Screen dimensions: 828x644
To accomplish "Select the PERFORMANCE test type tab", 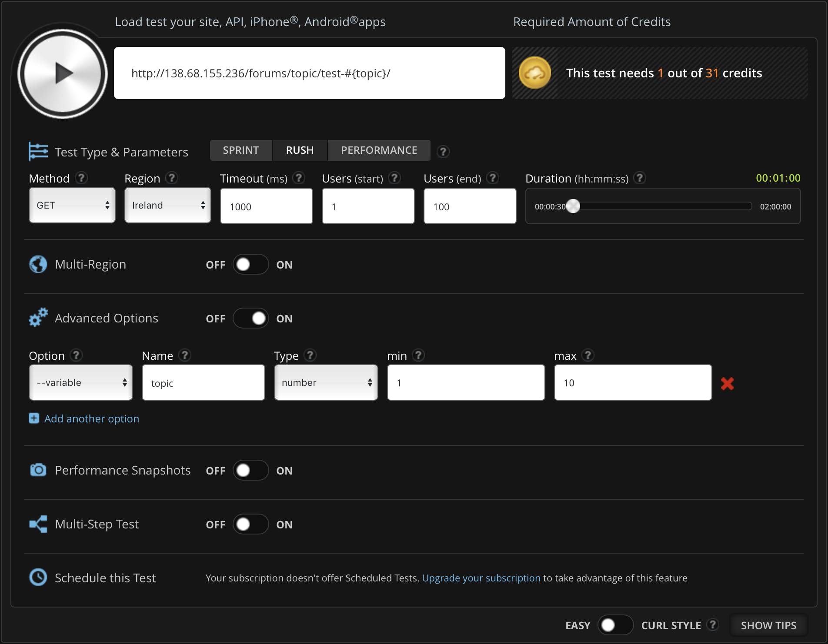I will 379,150.
